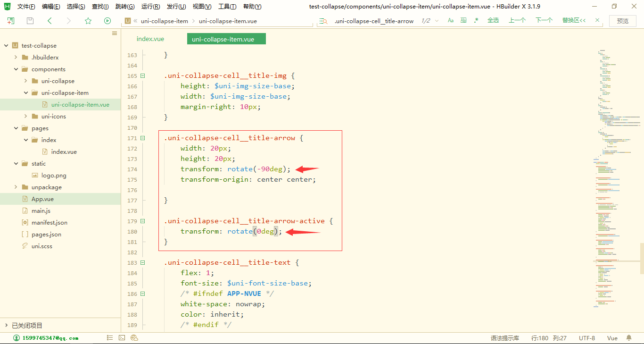
Task: Toggle case-sensitive matching (Aa) in search
Action: pyautogui.click(x=450, y=21)
